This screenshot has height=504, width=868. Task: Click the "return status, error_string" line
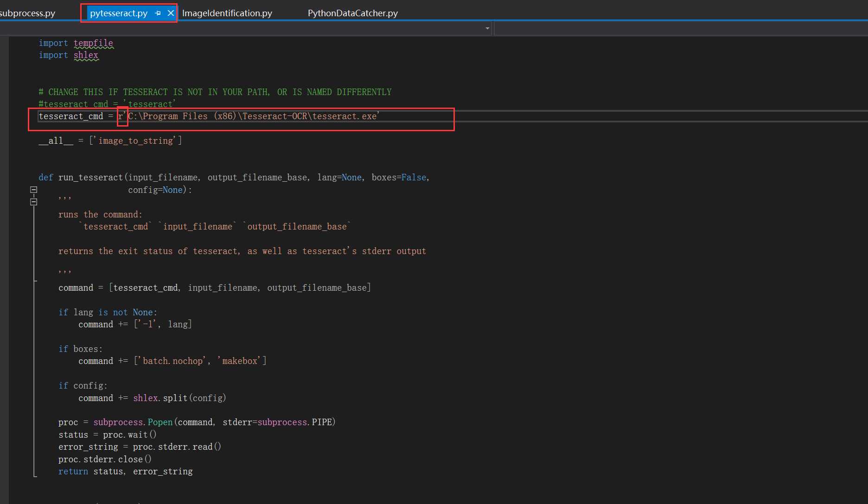[x=125, y=471]
